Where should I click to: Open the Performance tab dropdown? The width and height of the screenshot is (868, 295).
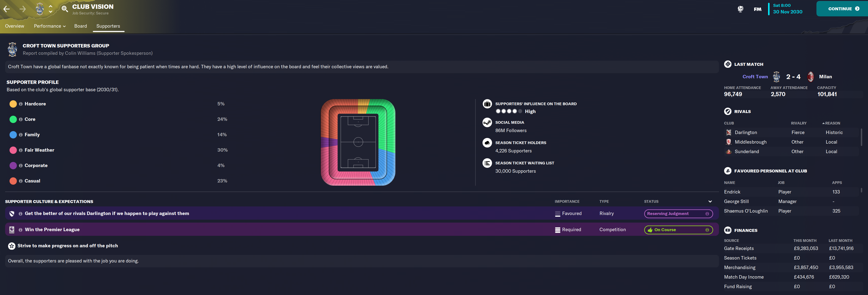[50, 26]
